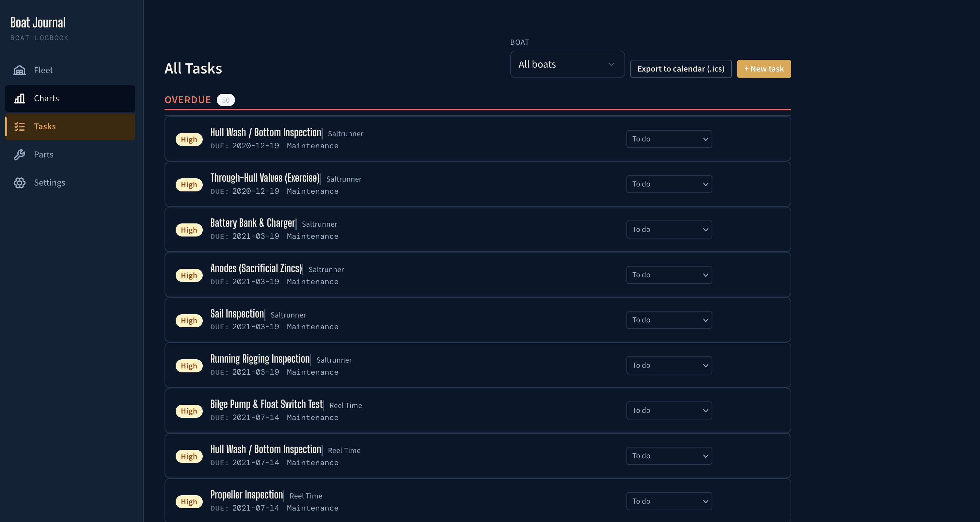This screenshot has height=522, width=980.
Task: Click Reel Time label beside Bilge Pump
Action: [x=345, y=405]
